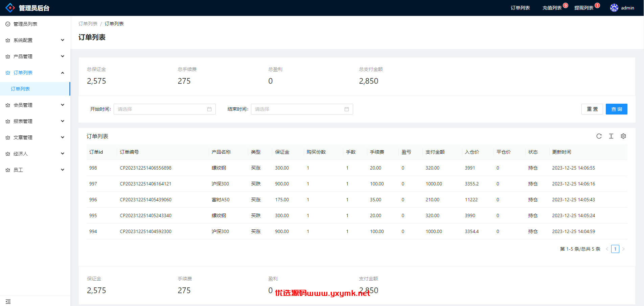Click the 员工 crown icon

point(8,170)
